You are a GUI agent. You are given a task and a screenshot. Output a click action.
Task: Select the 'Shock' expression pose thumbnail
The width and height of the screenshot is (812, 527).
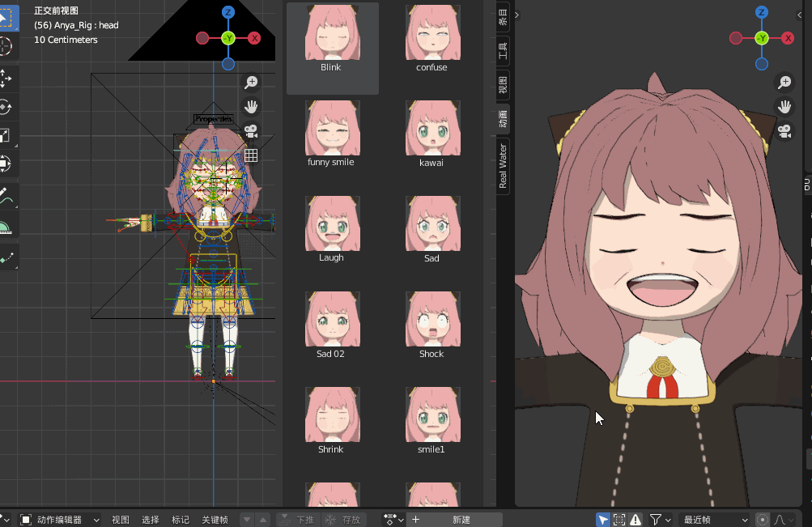click(x=432, y=325)
